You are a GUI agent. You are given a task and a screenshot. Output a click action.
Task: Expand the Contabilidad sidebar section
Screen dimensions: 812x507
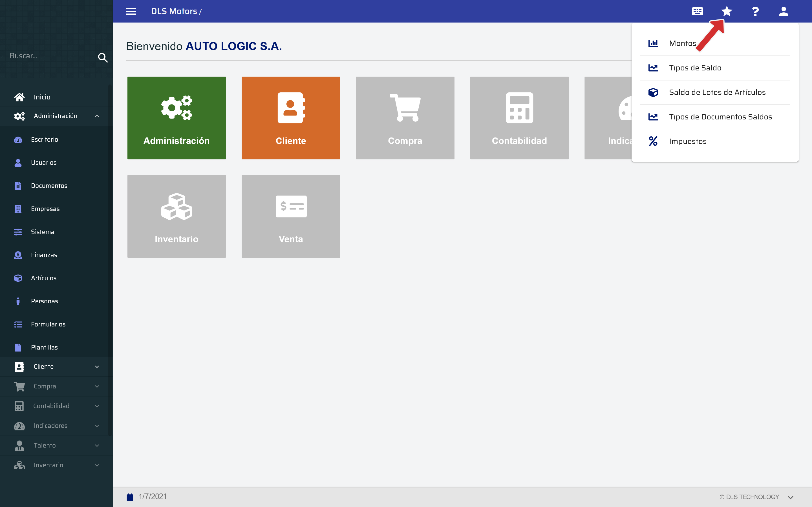coord(97,406)
